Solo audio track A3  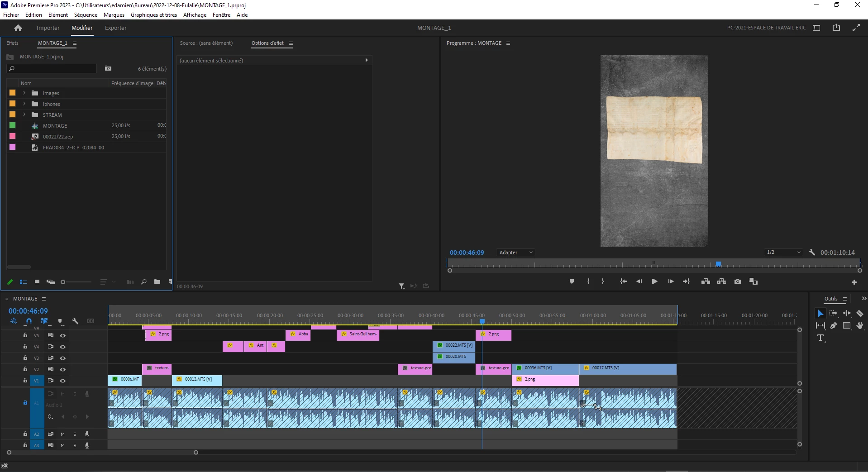click(75, 445)
